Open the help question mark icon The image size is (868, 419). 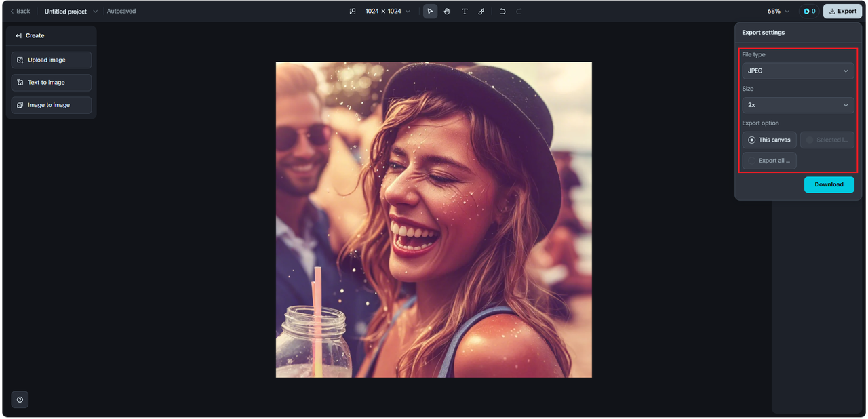(x=20, y=399)
